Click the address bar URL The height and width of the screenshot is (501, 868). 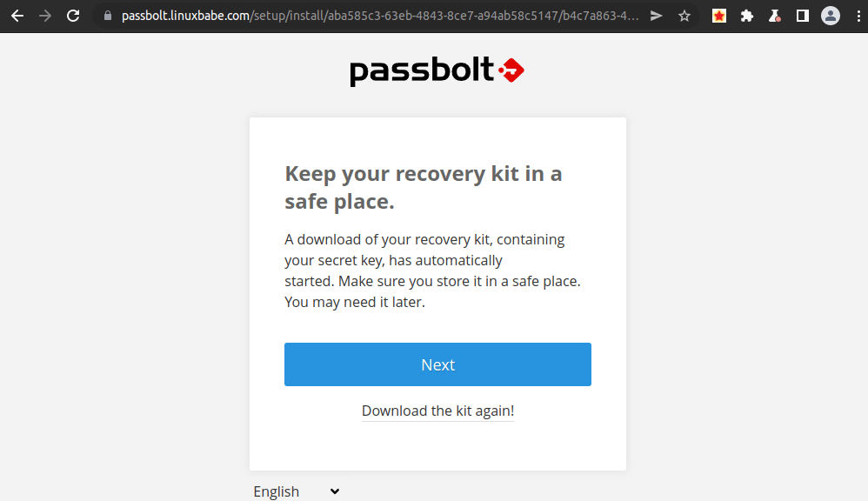click(x=374, y=16)
